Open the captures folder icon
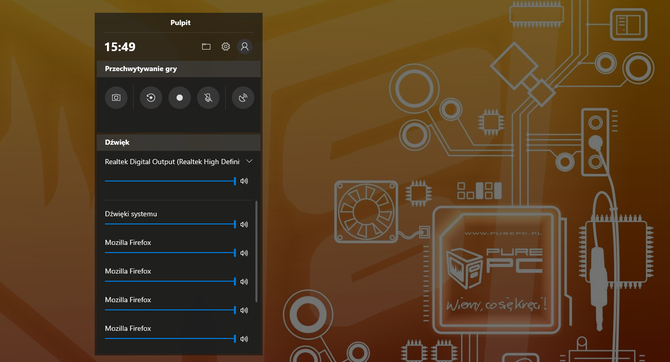This screenshot has height=362, width=670. coord(206,47)
